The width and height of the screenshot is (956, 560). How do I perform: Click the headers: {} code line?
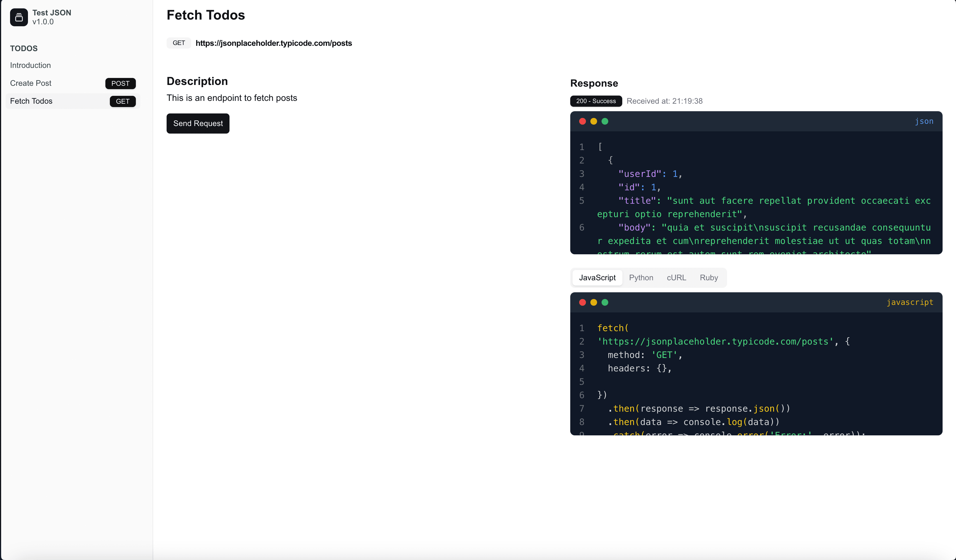point(640,369)
